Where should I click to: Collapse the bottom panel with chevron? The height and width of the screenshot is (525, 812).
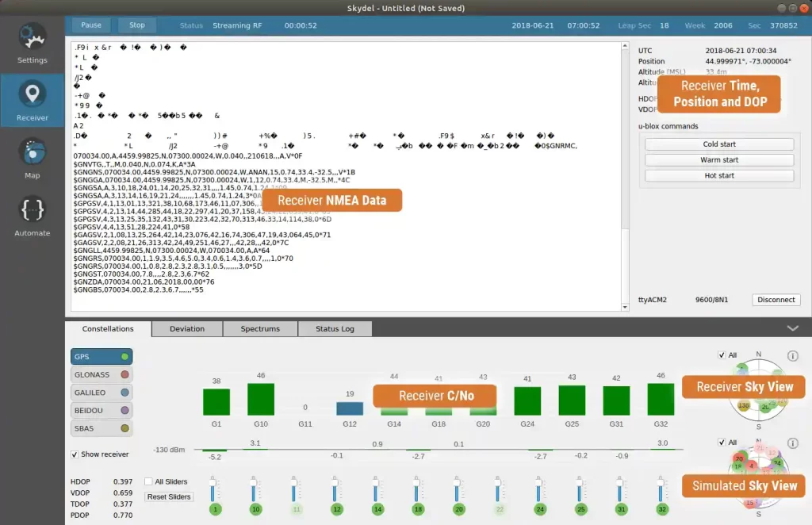792,328
